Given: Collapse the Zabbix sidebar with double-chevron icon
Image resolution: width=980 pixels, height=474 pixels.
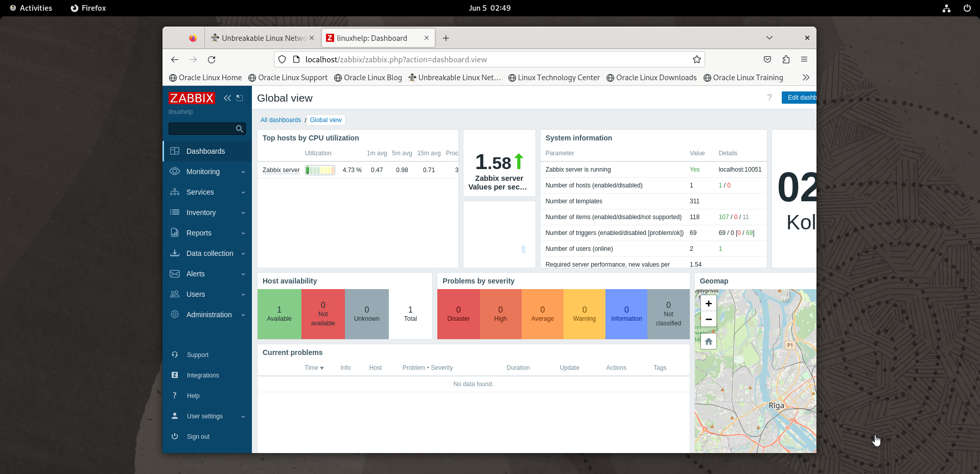Looking at the screenshot, I should point(227,98).
